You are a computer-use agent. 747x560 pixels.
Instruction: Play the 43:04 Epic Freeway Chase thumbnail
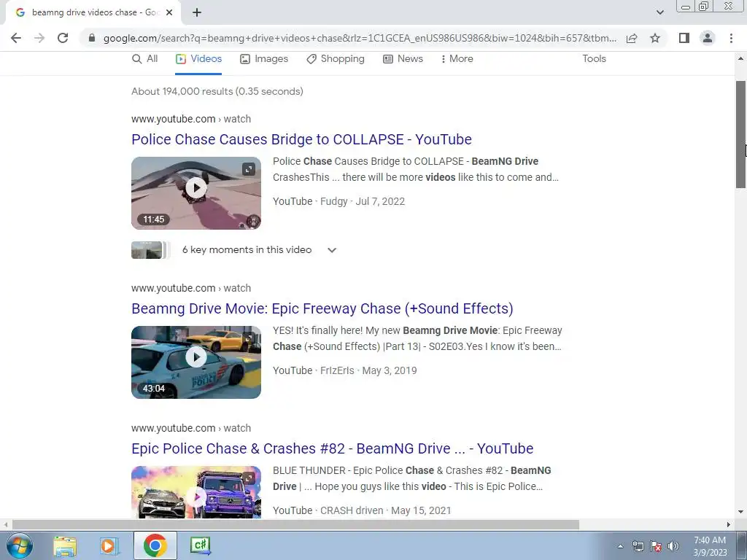coord(196,362)
